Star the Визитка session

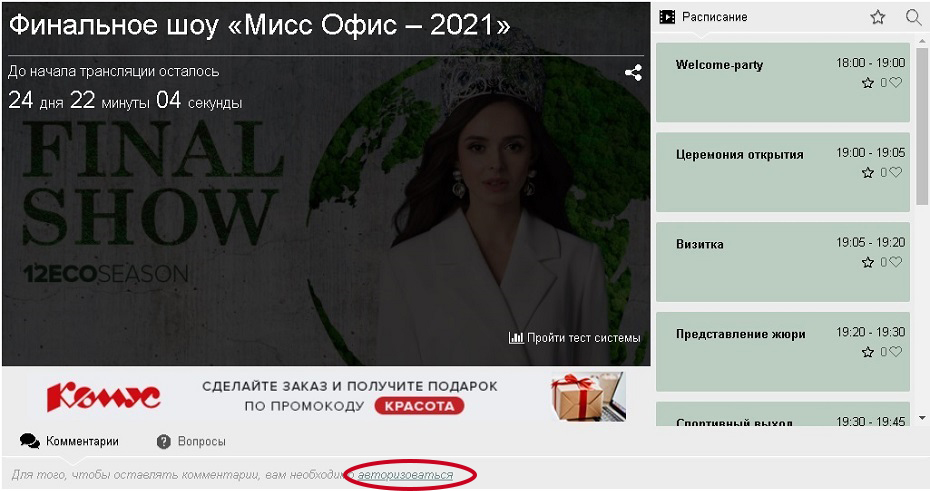coord(868,262)
